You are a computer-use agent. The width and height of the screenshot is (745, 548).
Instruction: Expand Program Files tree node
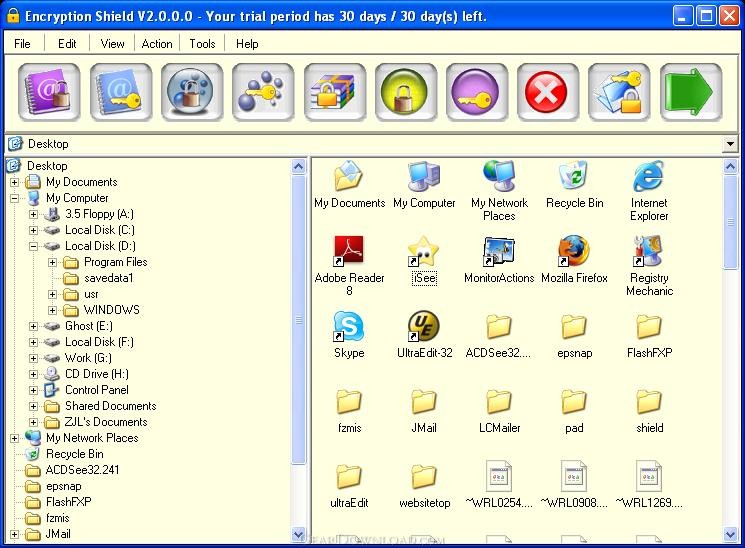pyautogui.click(x=52, y=262)
